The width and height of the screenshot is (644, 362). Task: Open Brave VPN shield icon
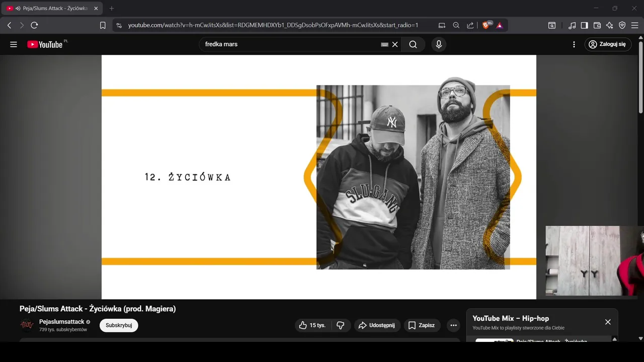pyautogui.click(x=622, y=25)
